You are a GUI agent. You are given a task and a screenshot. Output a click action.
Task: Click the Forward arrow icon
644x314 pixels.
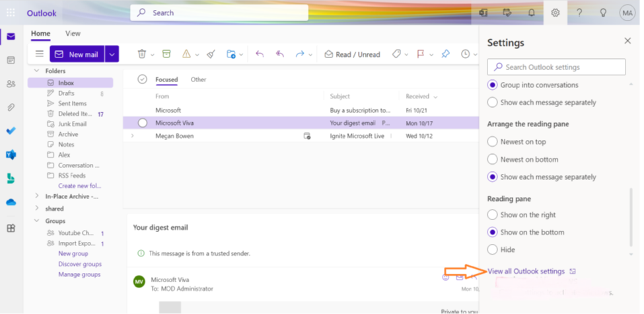pos(300,54)
